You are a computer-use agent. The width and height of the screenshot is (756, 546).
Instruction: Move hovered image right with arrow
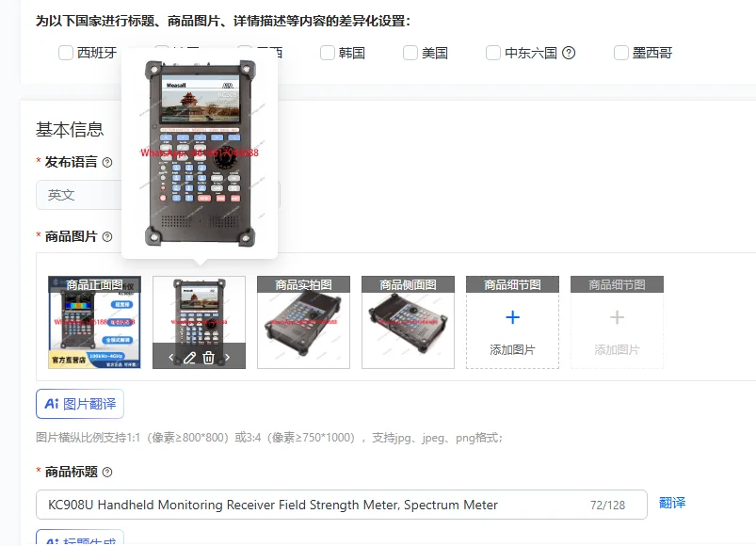(x=227, y=358)
